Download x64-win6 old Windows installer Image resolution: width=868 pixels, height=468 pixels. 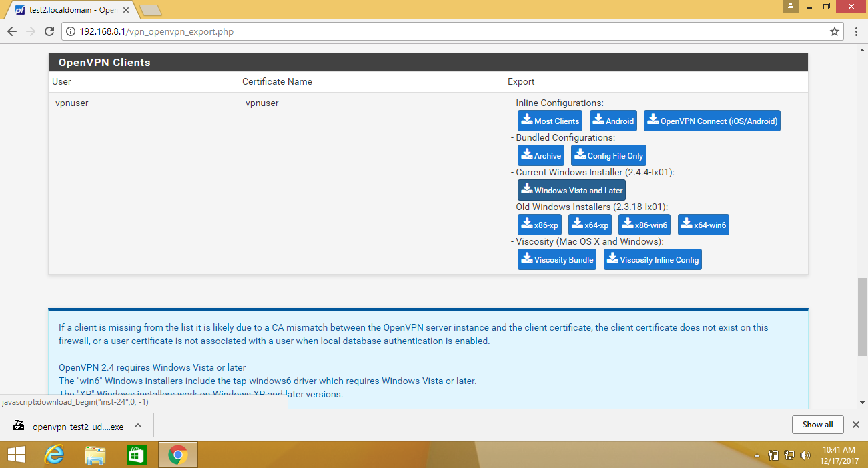[704, 225]
